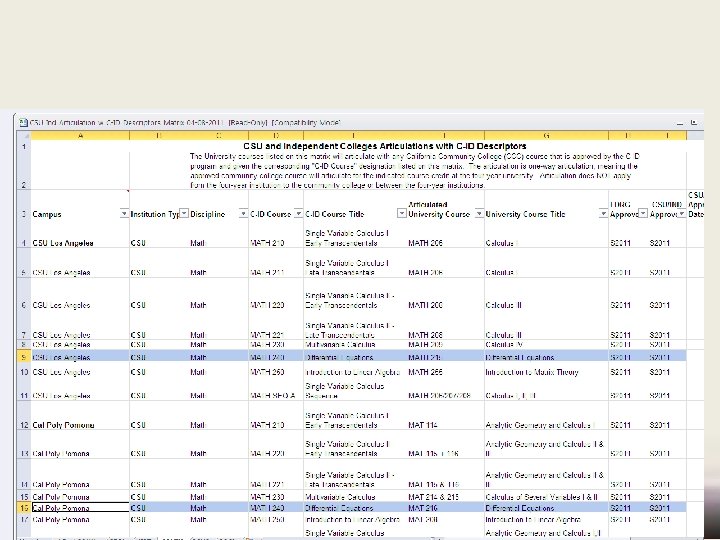Open the Discipline column filter dropdown
The width and height of the screenshot is (720, 540).
pos(243,214)
